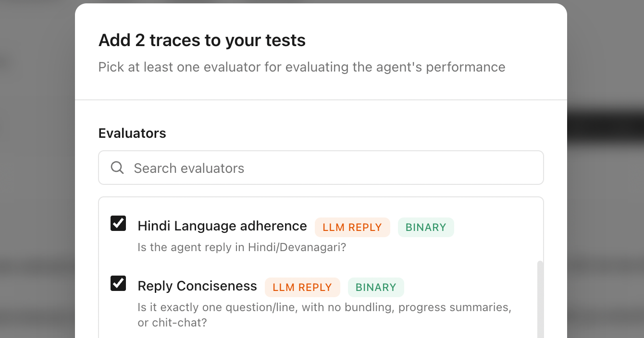The image size is (644, 338).
Task: Click the divider line below dialog header
Action: 321,100
